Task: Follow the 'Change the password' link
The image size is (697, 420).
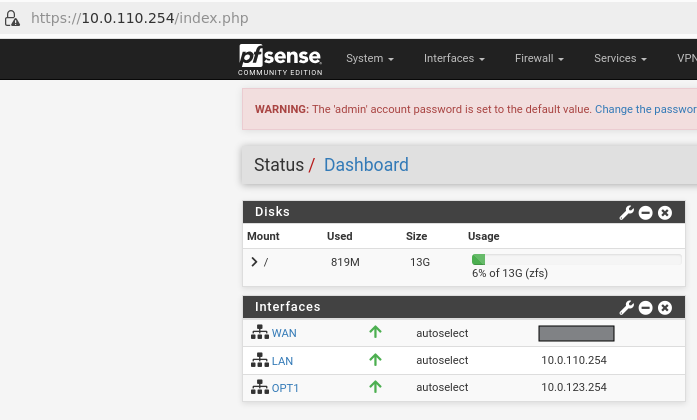Action: [645, 109]
